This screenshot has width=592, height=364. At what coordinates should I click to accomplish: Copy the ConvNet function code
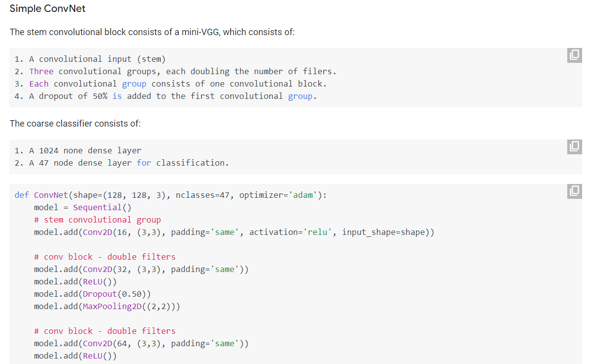click(574, 191)
